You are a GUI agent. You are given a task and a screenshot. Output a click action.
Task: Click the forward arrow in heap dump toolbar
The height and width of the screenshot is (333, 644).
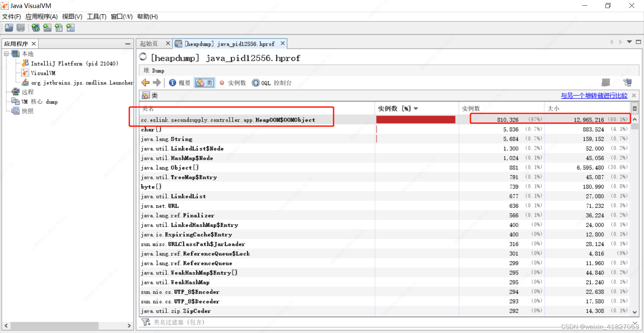[x=157, y=82]
